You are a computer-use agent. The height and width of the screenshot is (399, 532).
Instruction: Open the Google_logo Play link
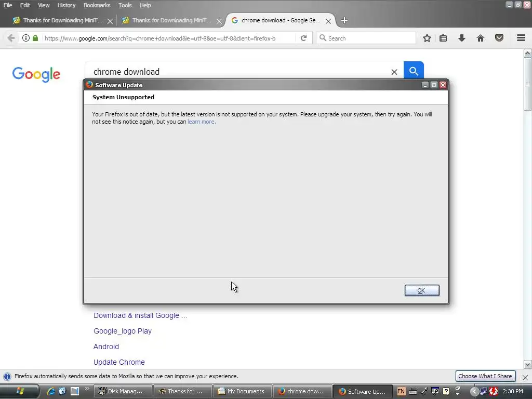(123, 331)
